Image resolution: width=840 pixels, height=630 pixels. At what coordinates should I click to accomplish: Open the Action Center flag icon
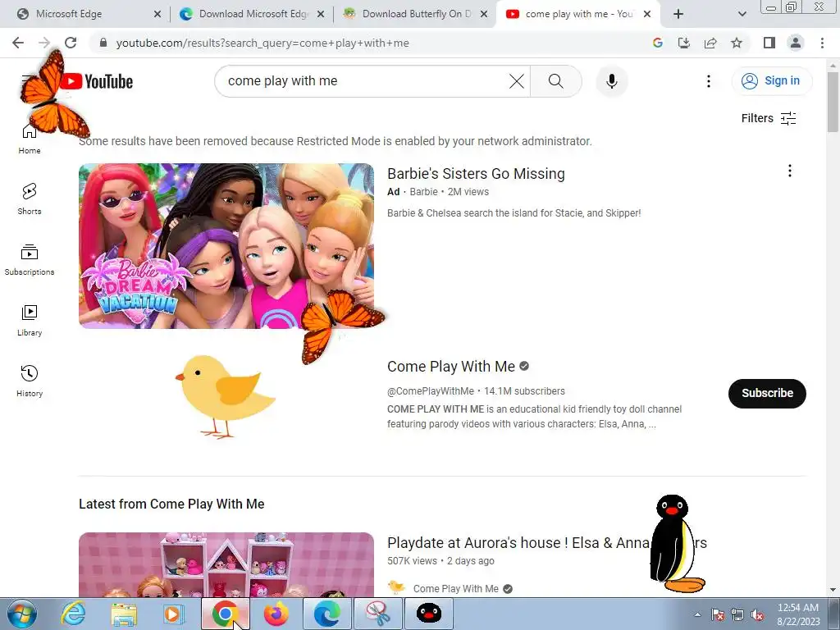click(x=718, y=615)
